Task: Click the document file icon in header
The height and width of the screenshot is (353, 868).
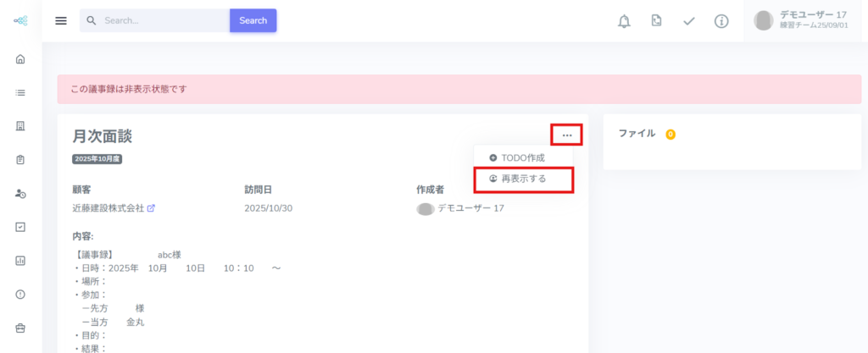Action: point(656,20)
